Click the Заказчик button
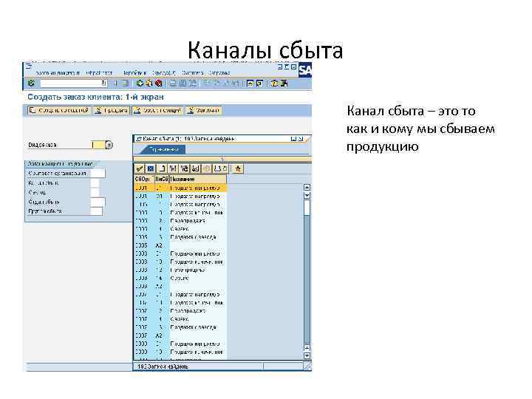This screenshot has width=532, height=399. coord(204,110)
